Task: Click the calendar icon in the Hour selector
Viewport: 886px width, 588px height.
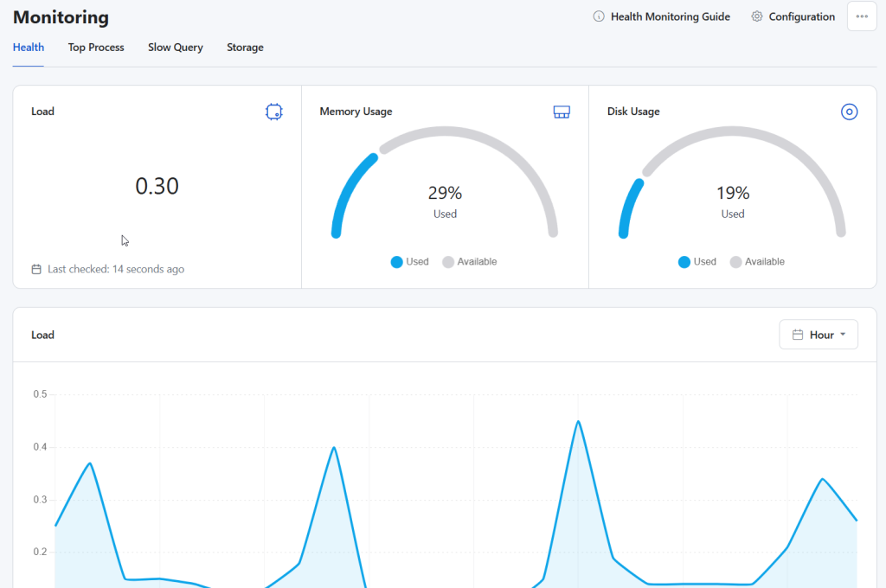Action: 798,335
